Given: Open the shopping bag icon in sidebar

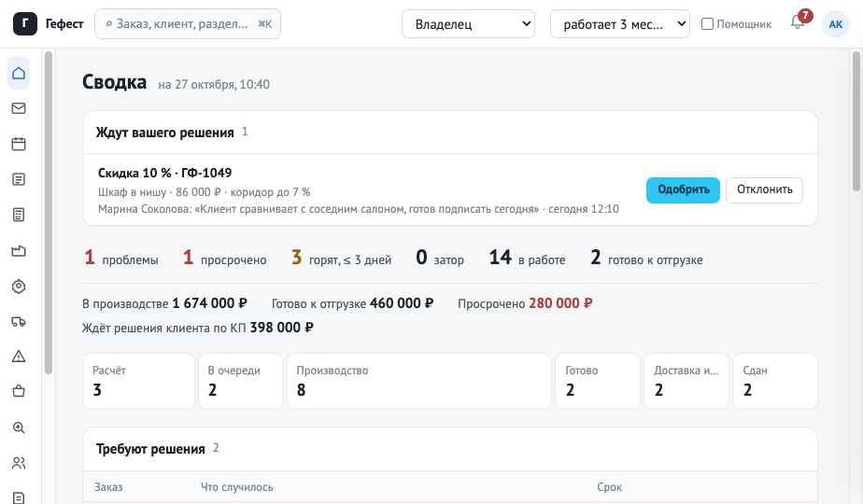Looking at the screenshot, I should point(19,392).
